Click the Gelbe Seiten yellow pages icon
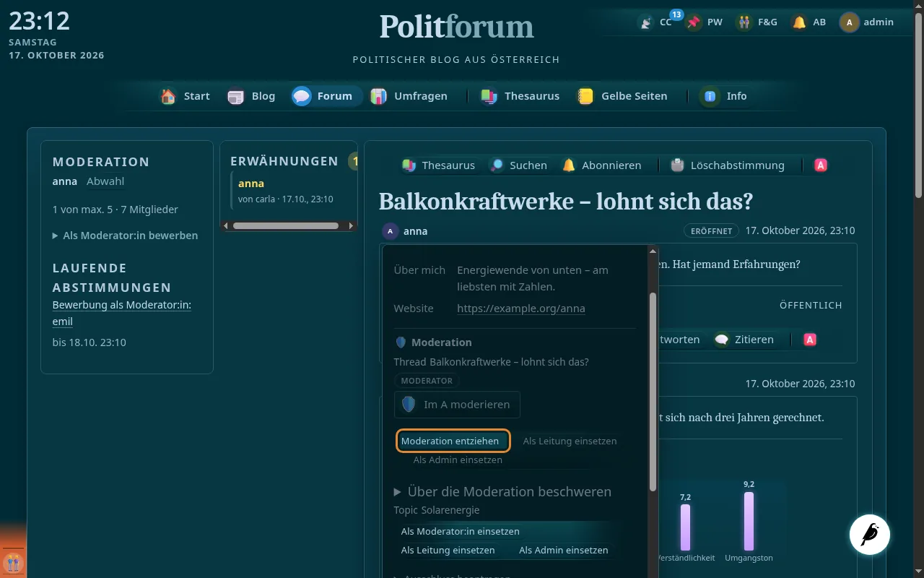This screenshot has height=578, width=924. coord(585,96)
